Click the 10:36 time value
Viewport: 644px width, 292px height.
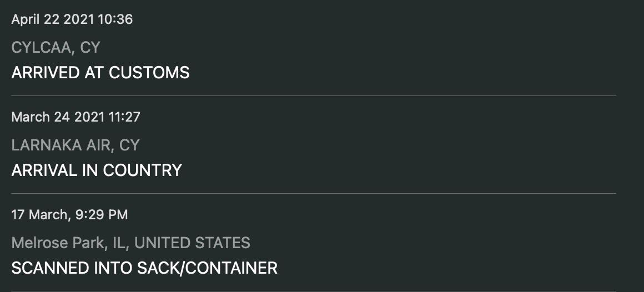tap(115, 19)
